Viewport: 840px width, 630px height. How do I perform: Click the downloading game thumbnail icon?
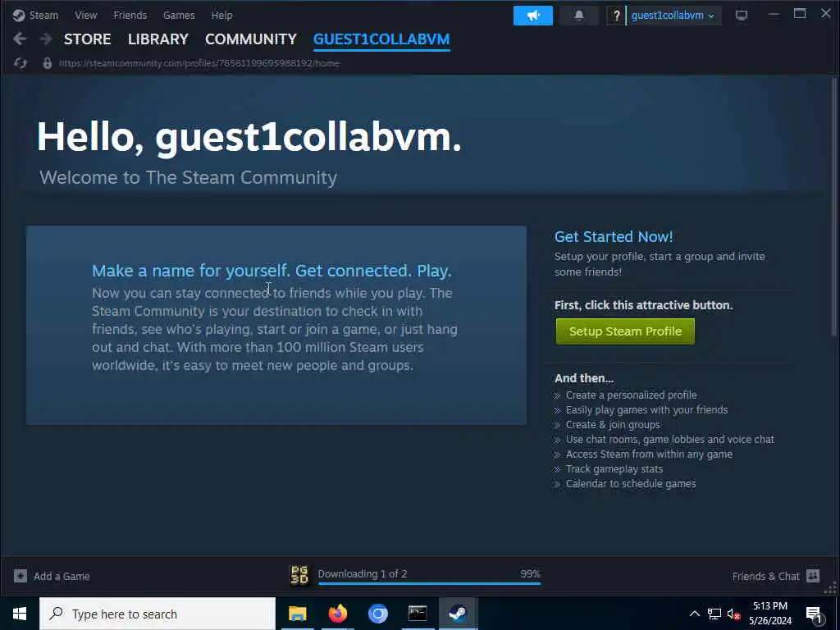coord(299,575)
